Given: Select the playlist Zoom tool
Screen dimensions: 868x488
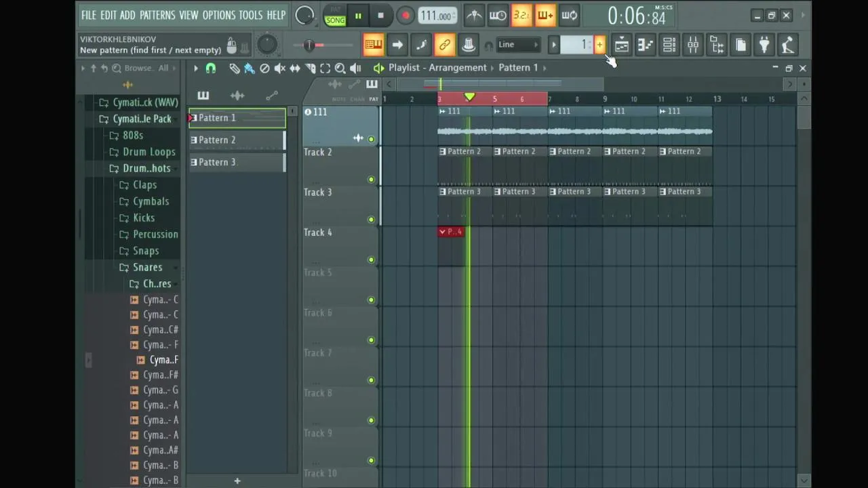Looking at the screenshot, I should [x=340, y=68].
